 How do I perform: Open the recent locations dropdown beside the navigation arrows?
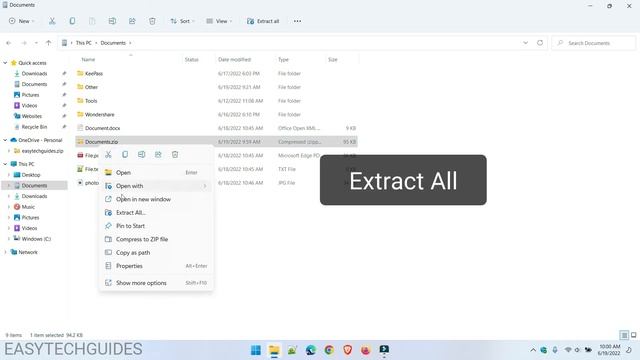click(36, 43)
